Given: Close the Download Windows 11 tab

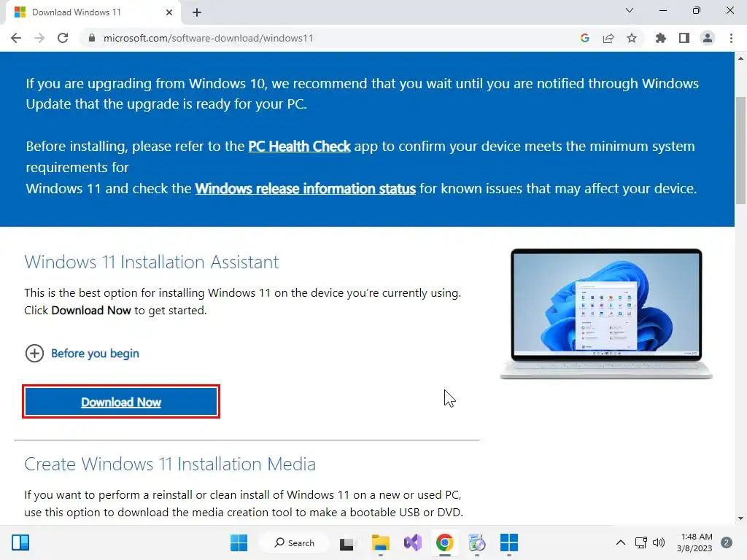Looking at the screenshot, I should pos(169,12).
